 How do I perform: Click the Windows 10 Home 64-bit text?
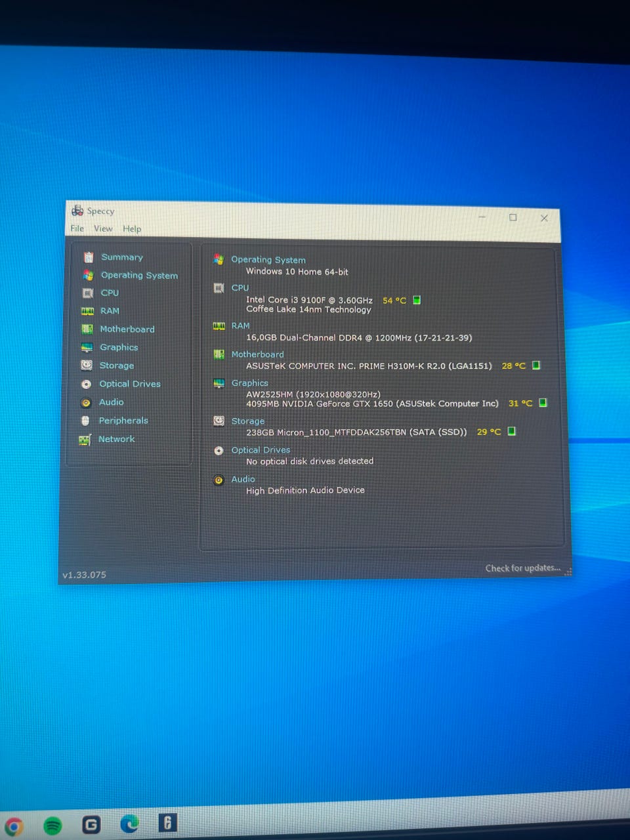click(x=297, y=272)
